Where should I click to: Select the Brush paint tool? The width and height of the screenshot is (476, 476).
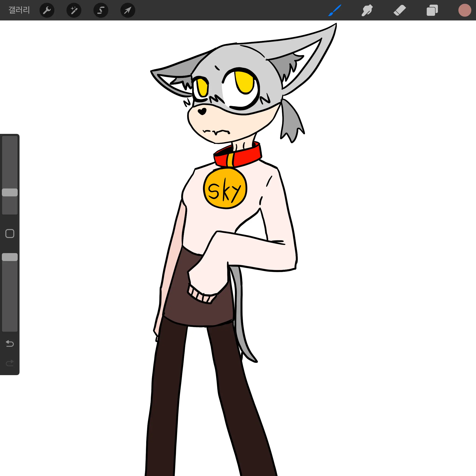(x=335, y=10)
